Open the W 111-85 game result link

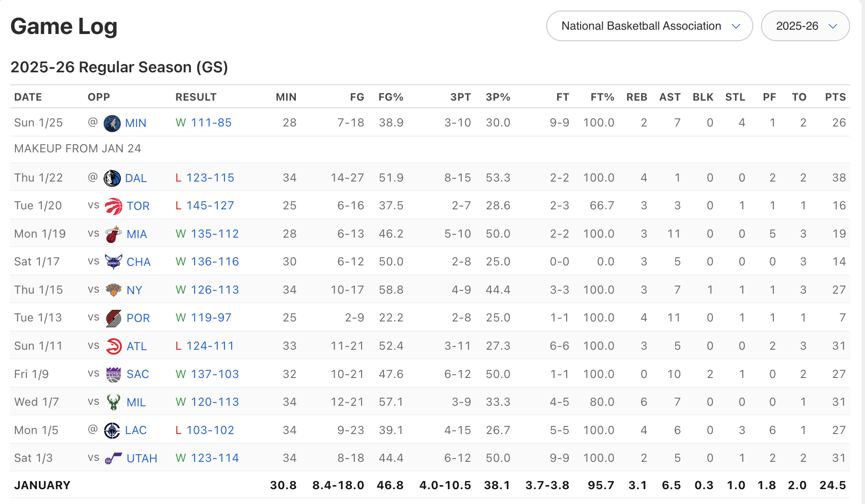[x=204, y=123]
